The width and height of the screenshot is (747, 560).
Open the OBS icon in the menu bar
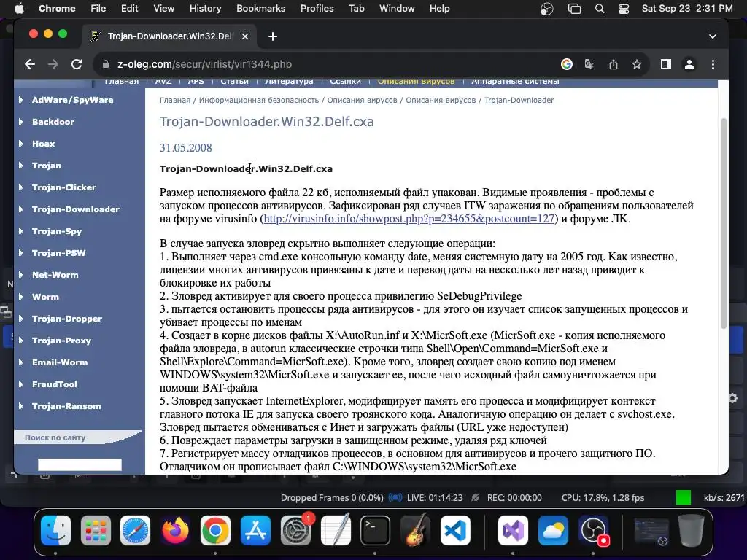[547, 9]
